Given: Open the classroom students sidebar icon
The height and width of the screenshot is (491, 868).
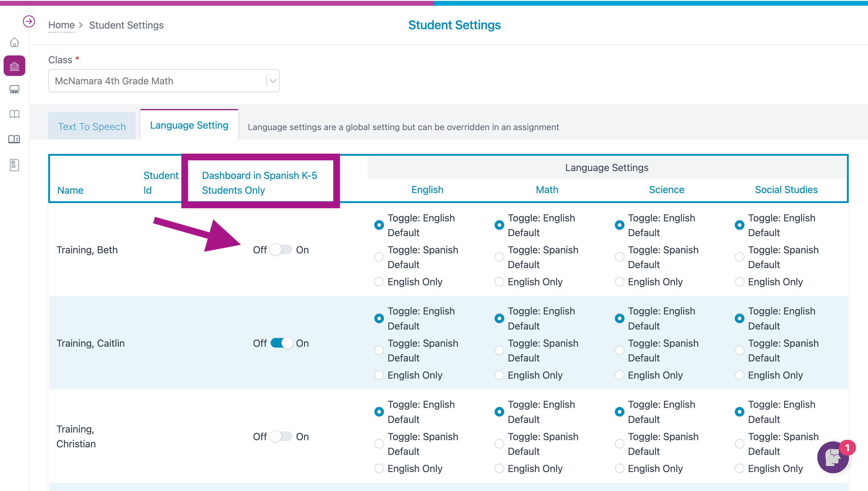Looking at the screenshot, I should pyautogui.click(x=14, y=90).
